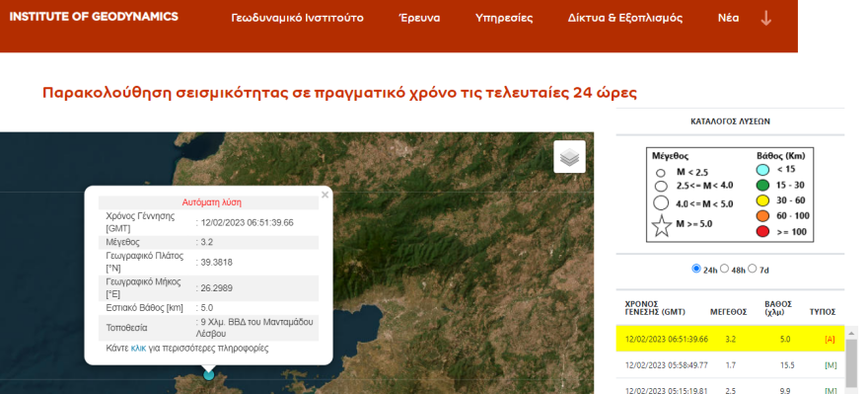Viewport: 868px width, 394px height.
Task: Click the cyan < 15 depth legend circle
Action: (x=763, y=170)
